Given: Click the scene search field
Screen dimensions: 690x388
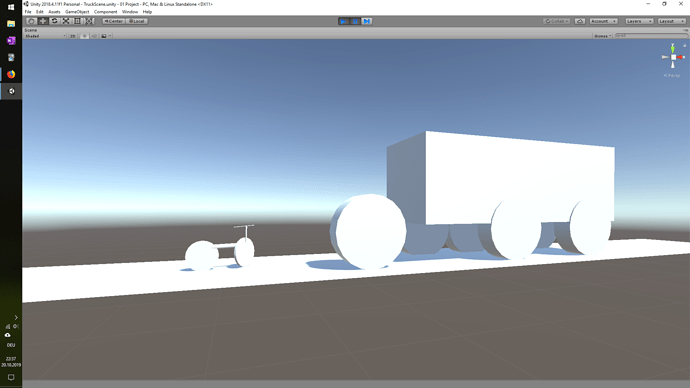Looking at the screenshot, I should (x=651, y=36).
